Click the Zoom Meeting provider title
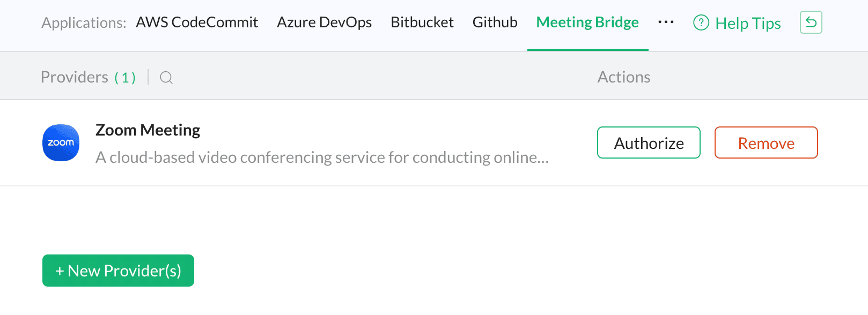Viewport: 868px width, 315px height. click(148, 130)
